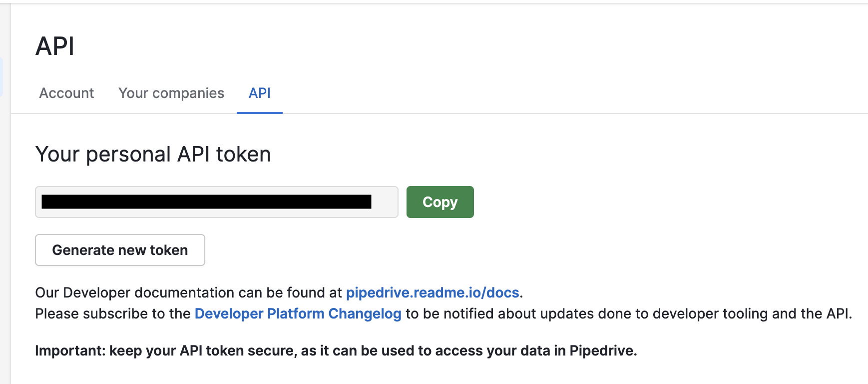This screenshot has height=384, width=868.
Task: Click the underlined active API tab
Action: tap(259, 93)
